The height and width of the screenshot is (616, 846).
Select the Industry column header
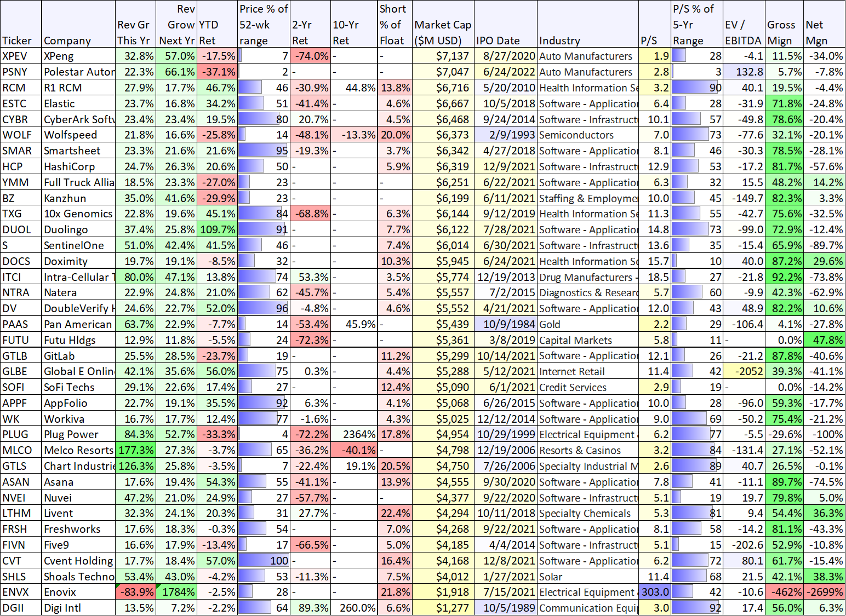coord(588,24)
